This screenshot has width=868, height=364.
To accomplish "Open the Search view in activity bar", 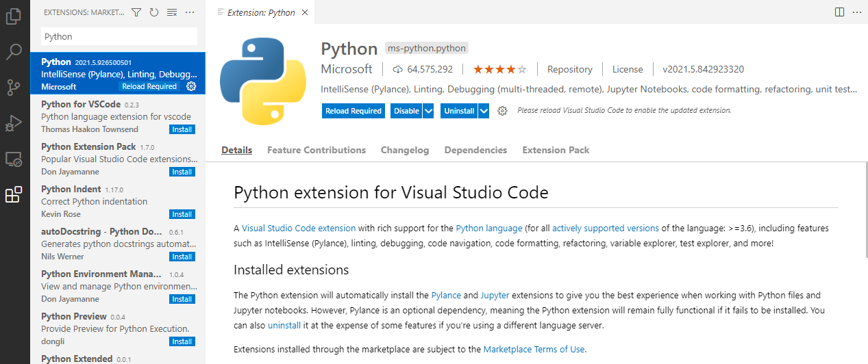I will [x=14, y=51].
